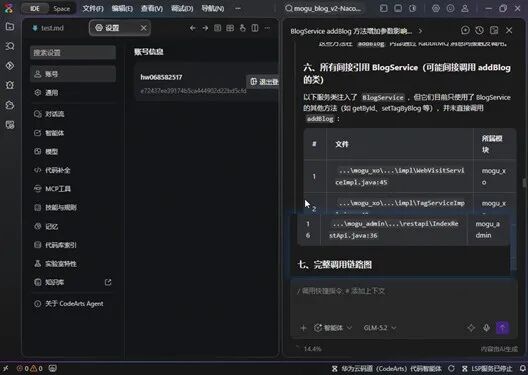Click the errors and warnings counter in the status bar

[30, 369]
